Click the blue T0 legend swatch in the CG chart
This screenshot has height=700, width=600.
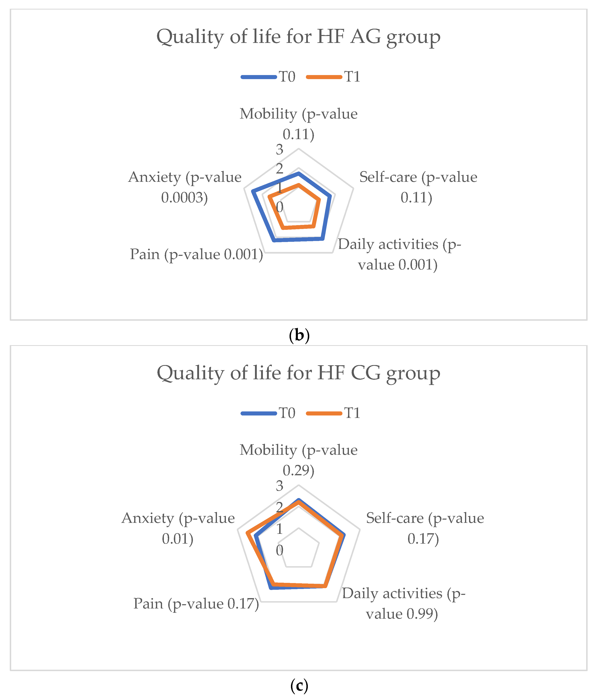tap(259, 413)
